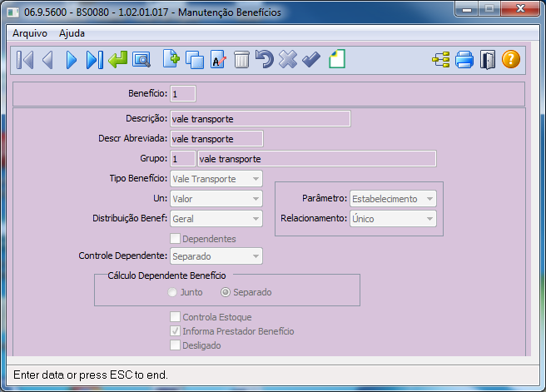546x392 pixels.
Task: Go to the next record
Action: [71, 60]
